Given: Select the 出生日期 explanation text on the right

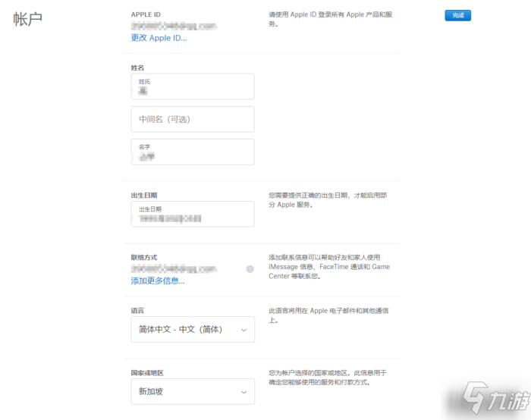Looking at the screenshot, I should click(x=328, y=200).
